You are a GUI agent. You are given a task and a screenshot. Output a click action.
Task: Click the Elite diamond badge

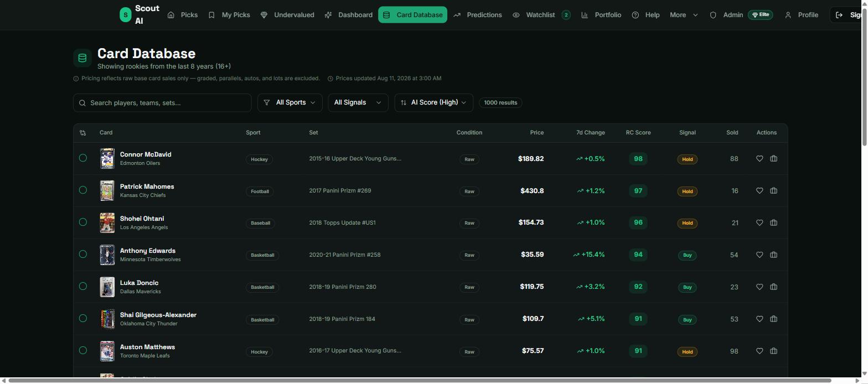pyautogui.click(x=760, y=15)
